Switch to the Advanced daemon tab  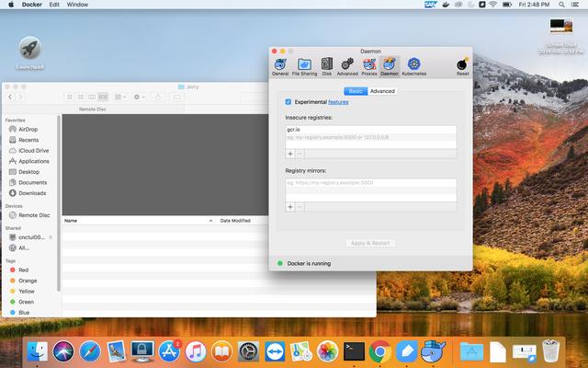pyautogui.click(x=382, y=91)
